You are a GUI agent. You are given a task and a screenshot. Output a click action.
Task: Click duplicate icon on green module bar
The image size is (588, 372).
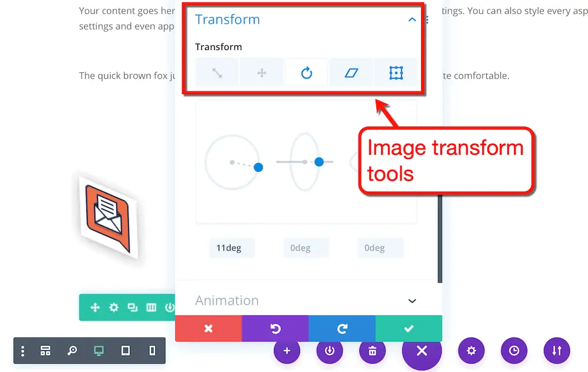132,307
